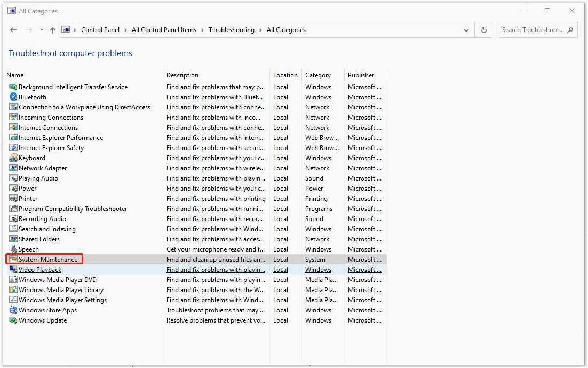Click the Search and Indexing icon

click(x=13, y=229)
